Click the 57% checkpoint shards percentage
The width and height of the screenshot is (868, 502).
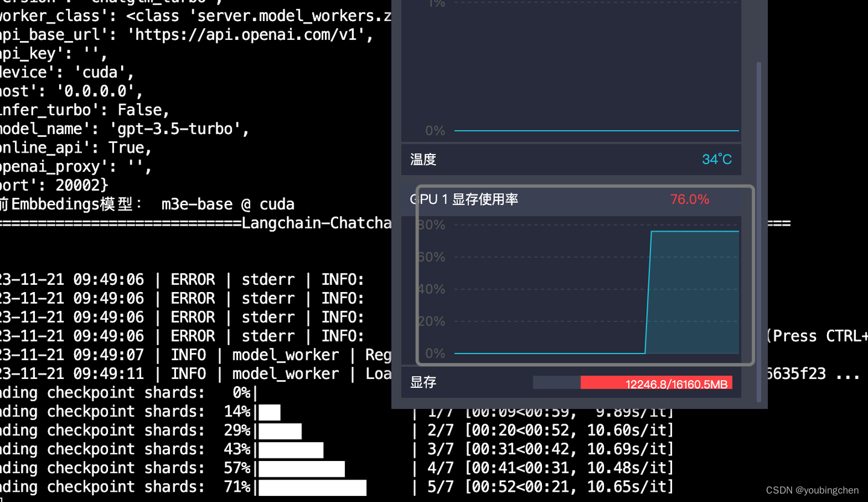(x=237, y=468)
